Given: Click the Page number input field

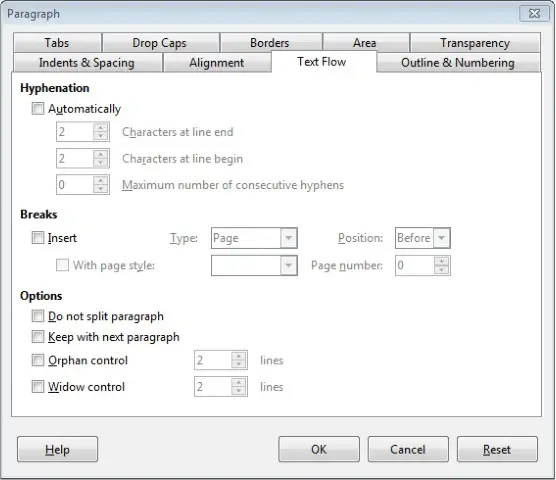Looking at the screenshot, I should (x=423, y=265).
